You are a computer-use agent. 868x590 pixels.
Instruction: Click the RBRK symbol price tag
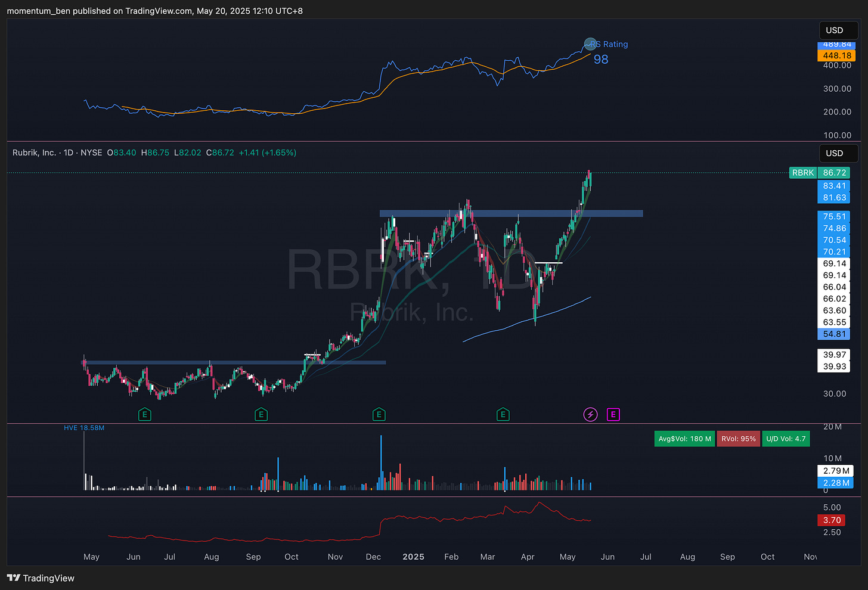click(x=802, y=173)
